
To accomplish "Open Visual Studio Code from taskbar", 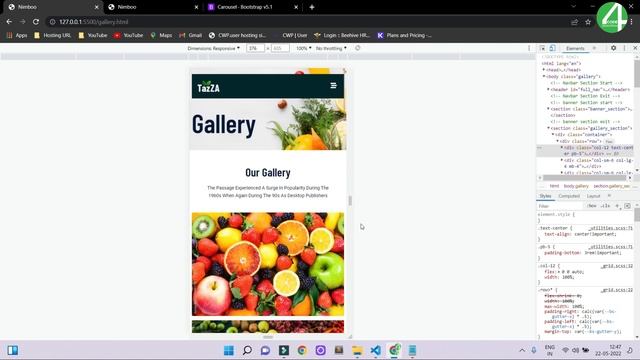I will [376, 350].
